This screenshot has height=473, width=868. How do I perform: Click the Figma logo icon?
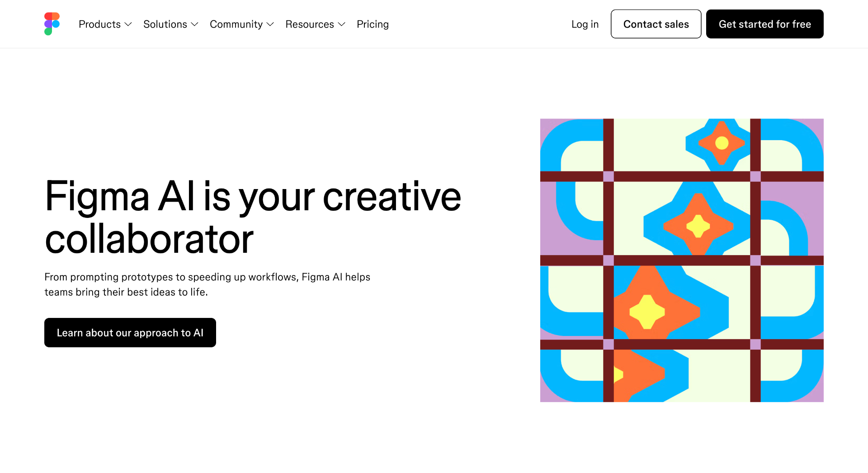tap(52, 24)
